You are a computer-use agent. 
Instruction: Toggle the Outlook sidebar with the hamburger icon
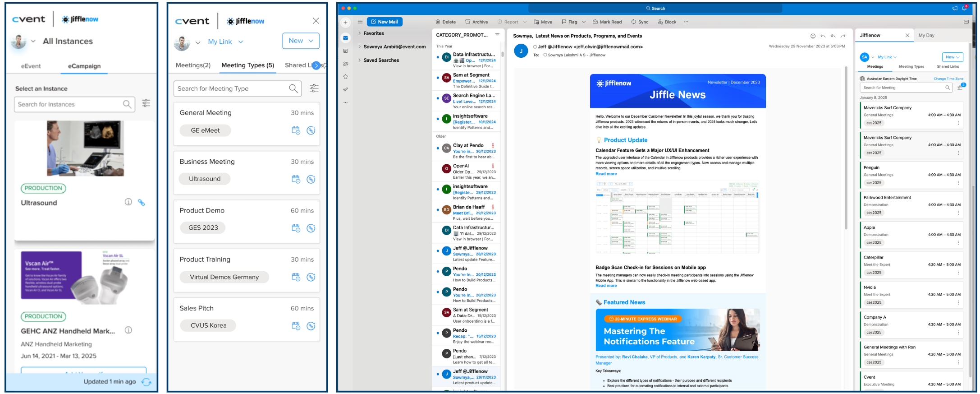click(360, 22)
